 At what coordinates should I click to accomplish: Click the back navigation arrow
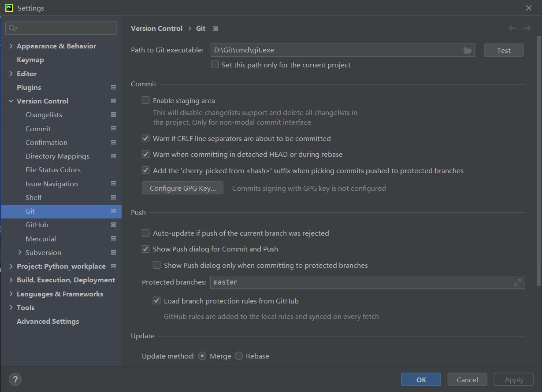click(512, 28)
